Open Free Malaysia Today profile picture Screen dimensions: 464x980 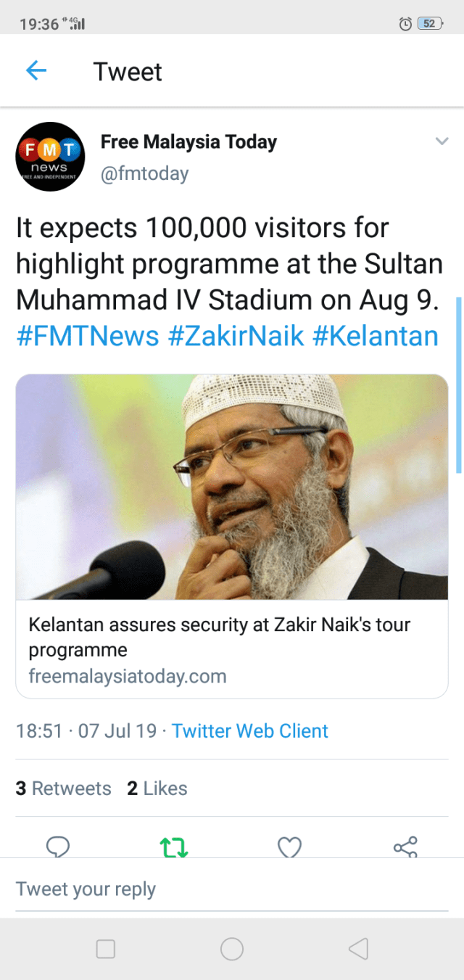pos(51,157)
